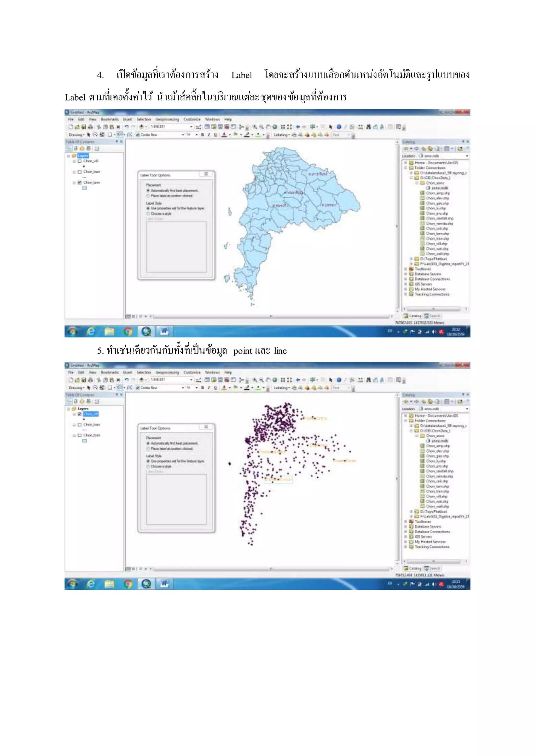Open Labeling dropdown in lower ArcMap toolbar
The height and width of the screenshot is (756, 535).
(x=281, y=388)
